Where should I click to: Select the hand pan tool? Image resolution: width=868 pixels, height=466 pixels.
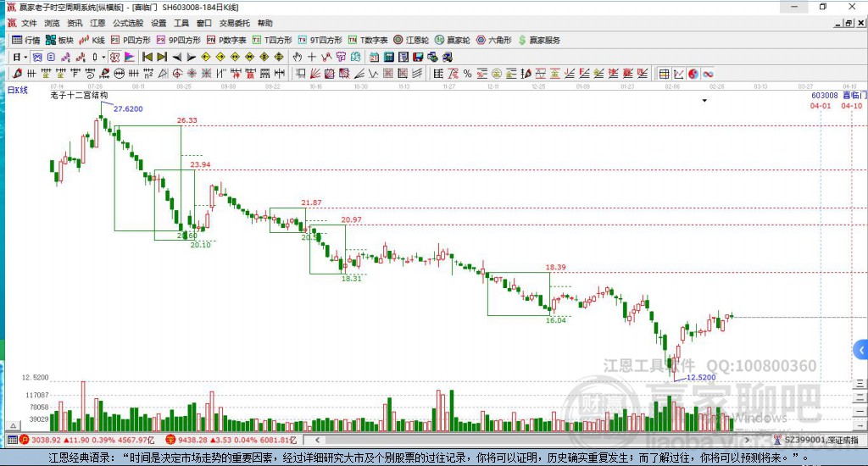coord(298,57)
